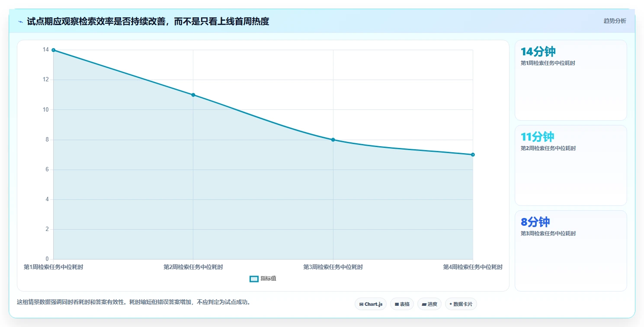Click the week 4 data point at 7
Viewport: 644px width, 327px height.
(473, 154)
